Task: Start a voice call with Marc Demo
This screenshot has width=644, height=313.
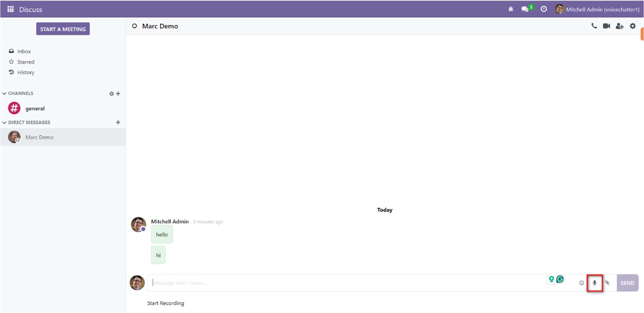Action: [x=594, y=26]
